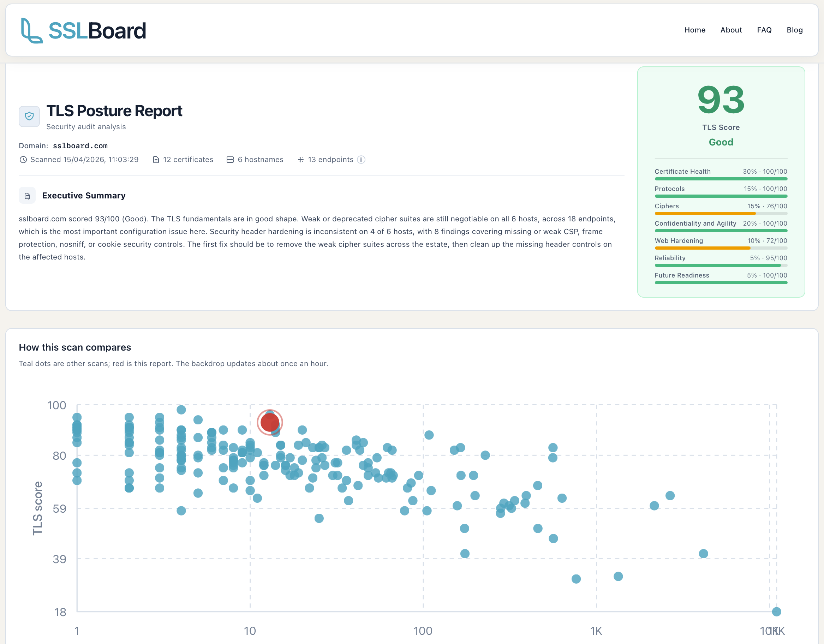Click the '1K' x-axis tick label
The image size is (824, 644).
[596, 631]
